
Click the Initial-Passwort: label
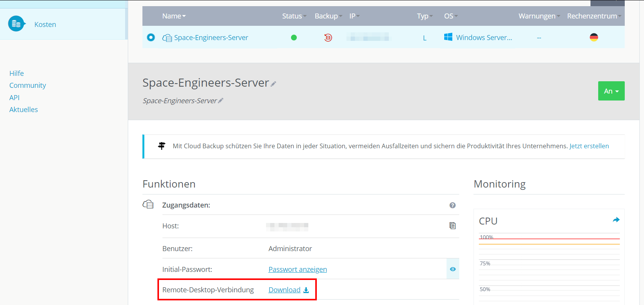click(x=187, y=270)
